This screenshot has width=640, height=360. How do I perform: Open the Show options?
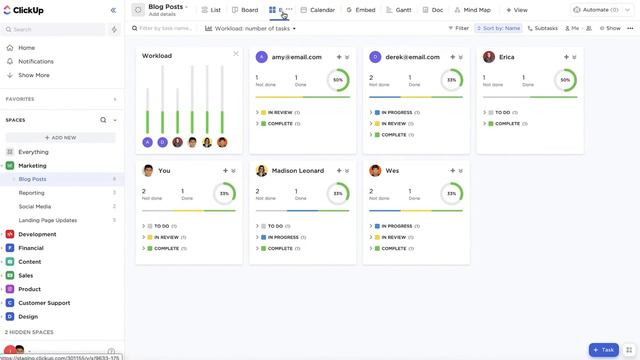click(610, 28)
